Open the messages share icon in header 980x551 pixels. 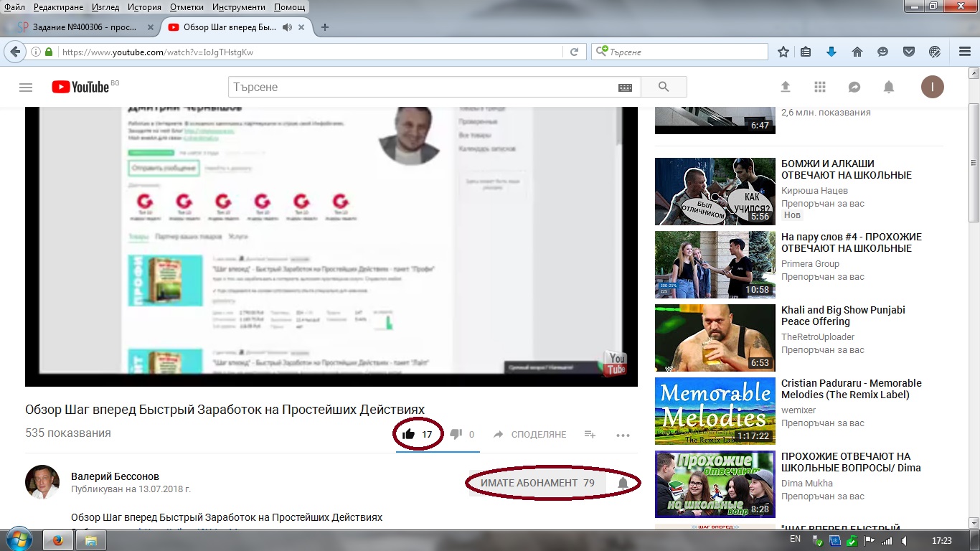[x=854, y=87]
